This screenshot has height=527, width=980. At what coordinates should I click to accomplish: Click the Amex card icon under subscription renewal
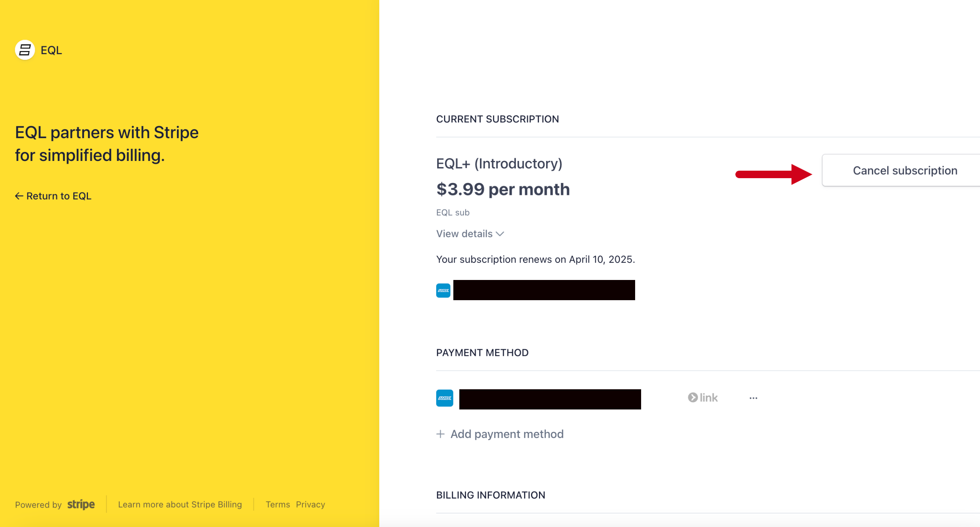443,290
